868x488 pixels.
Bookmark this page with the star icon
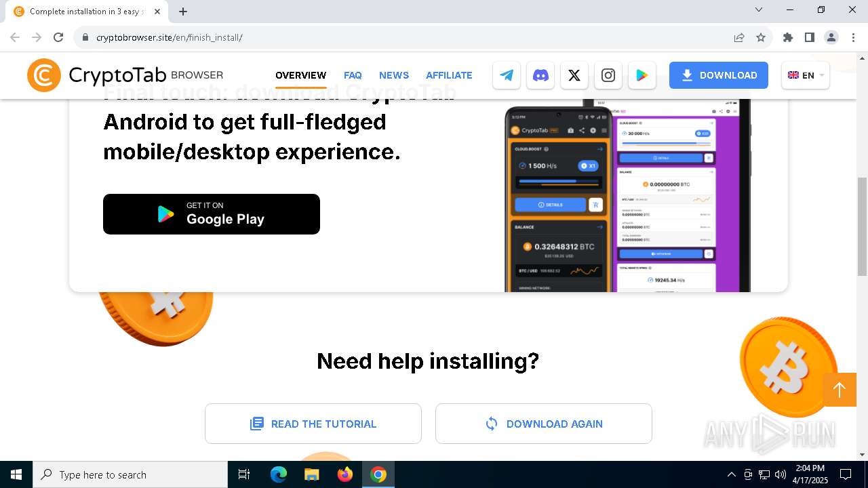pyautogui.click(x=761, y=37)
